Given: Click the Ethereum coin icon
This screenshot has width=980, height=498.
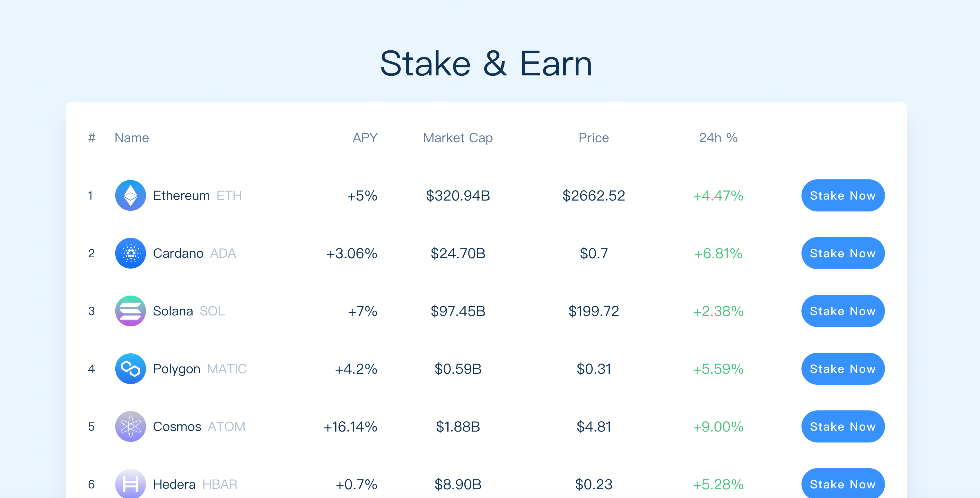Looking at the screenshot, I should point(130,195).
